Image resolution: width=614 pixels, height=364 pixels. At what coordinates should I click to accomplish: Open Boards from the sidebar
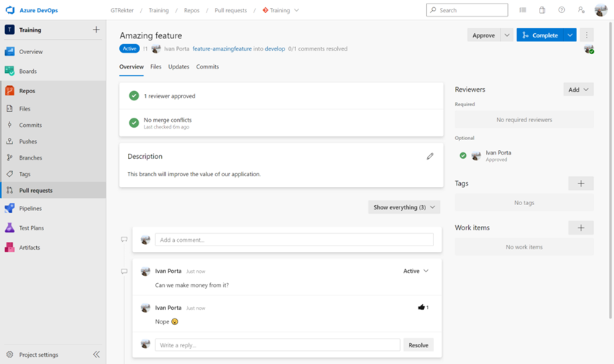(27, 71)
